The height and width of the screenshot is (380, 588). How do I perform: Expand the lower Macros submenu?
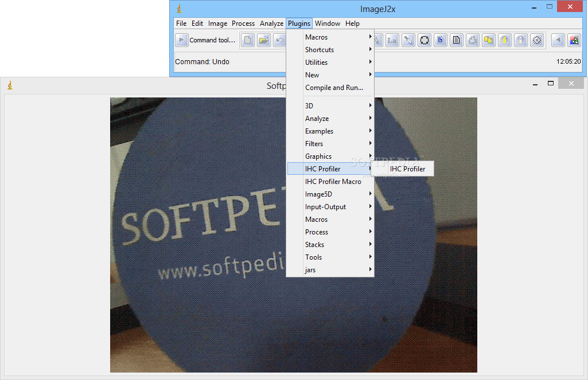[x=330, y=220]
